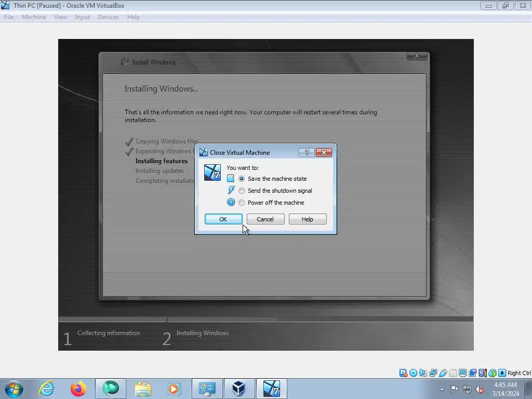Open the File menu

coord(9,17)
